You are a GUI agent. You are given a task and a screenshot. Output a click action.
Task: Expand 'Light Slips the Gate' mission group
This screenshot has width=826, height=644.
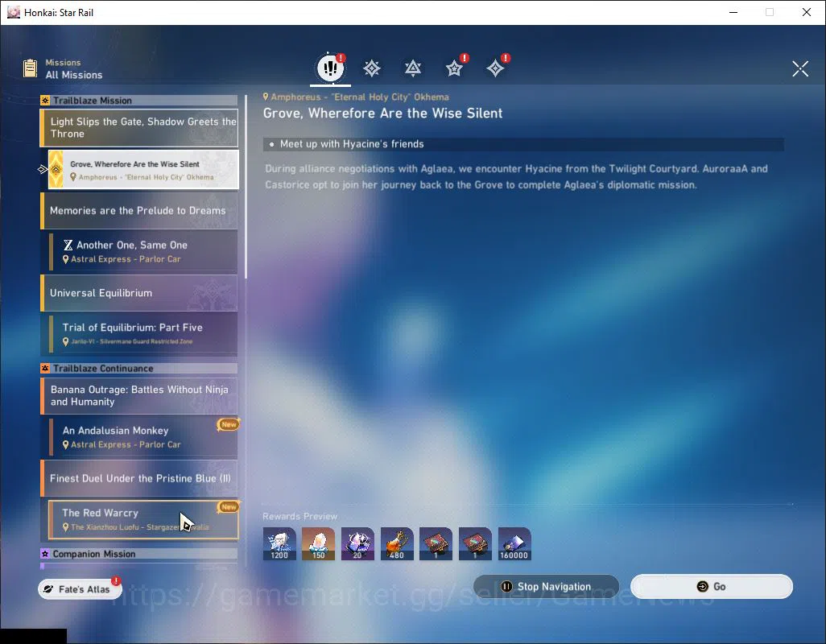139,127
